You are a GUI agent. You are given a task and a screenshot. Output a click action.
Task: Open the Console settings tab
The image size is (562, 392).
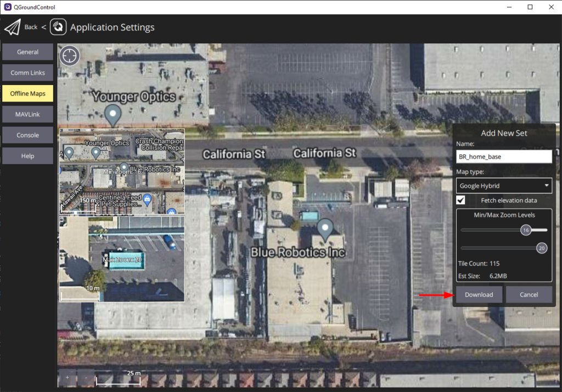tap(27, 135)
